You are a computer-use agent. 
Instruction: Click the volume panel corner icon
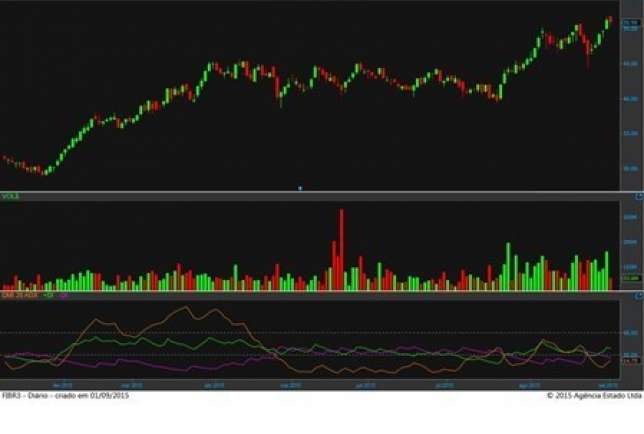pyautogui.click(x=638, y=197)
